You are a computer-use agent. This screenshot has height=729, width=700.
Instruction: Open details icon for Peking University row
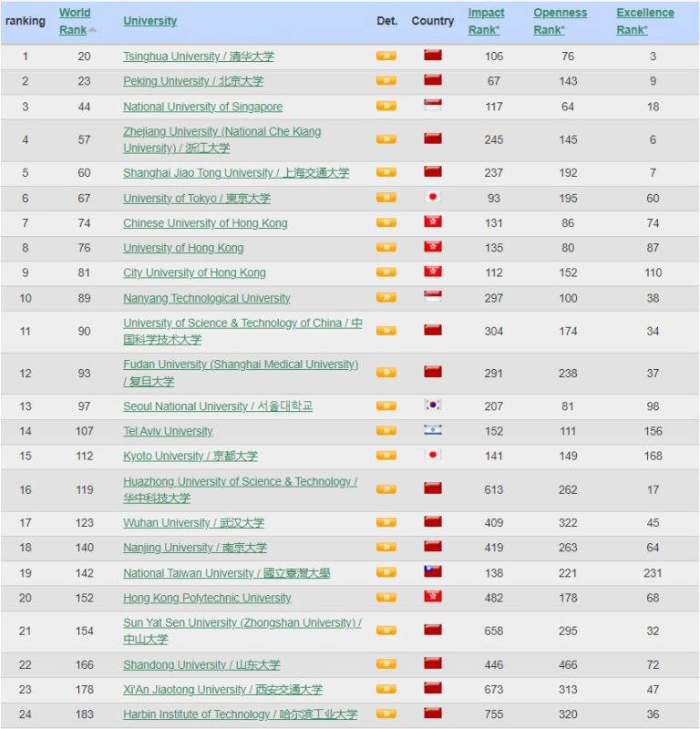[x=386, y=80]
